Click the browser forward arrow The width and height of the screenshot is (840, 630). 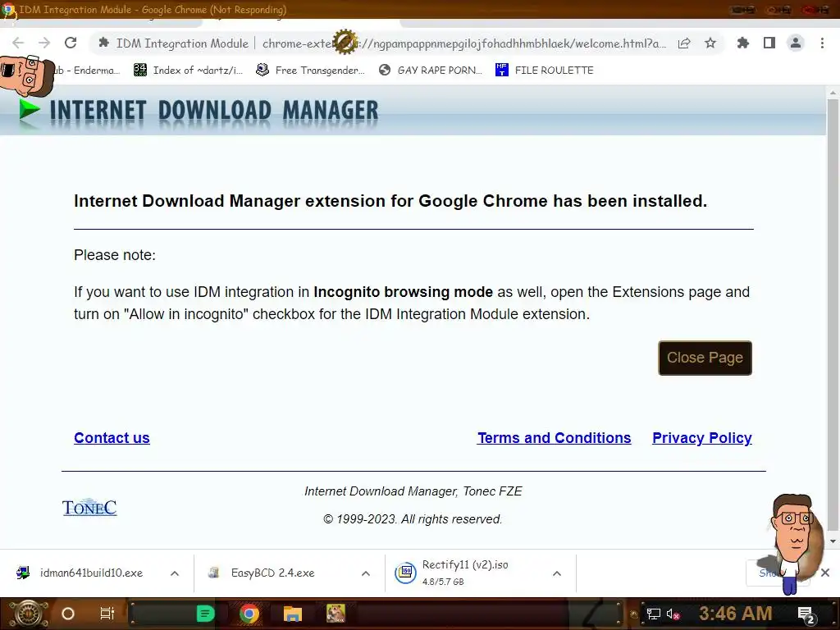pyautogui.click(x=44, y=43)
